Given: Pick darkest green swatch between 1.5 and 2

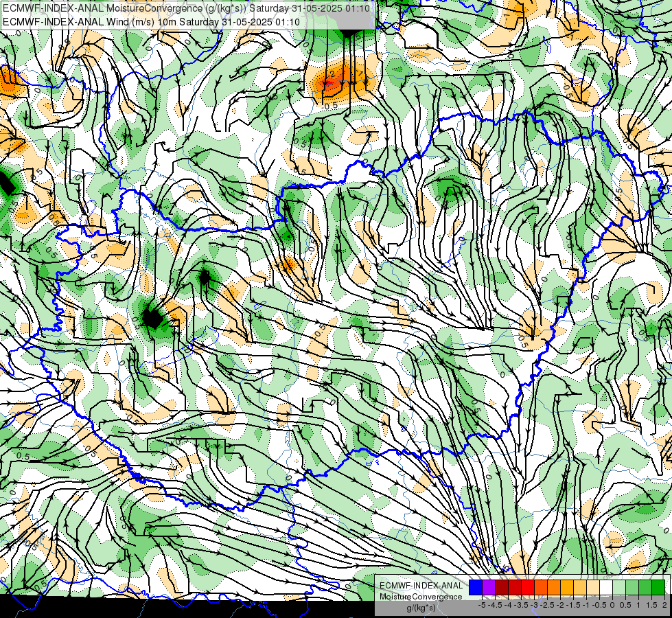Looking at the screenshot, I should click(658, 587).
